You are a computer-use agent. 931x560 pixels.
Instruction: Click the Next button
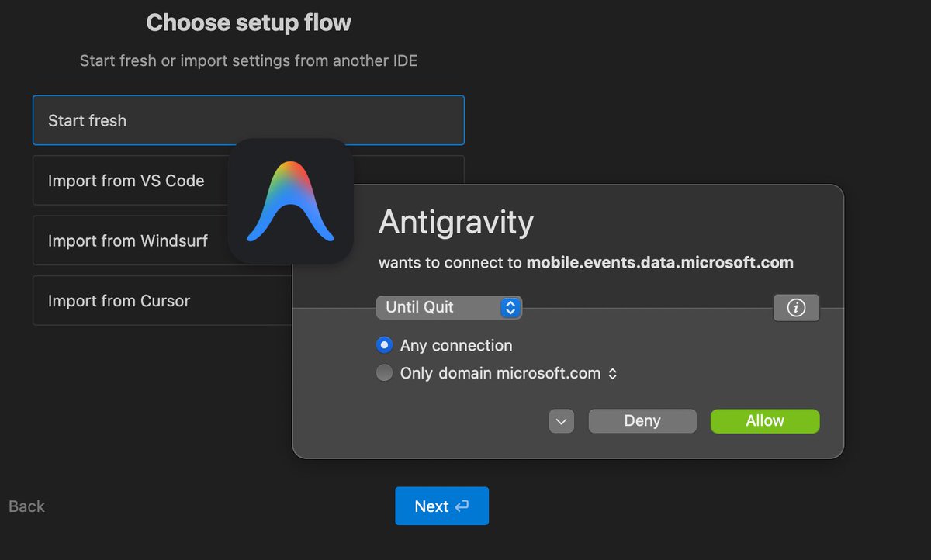(x=441, y=506)
